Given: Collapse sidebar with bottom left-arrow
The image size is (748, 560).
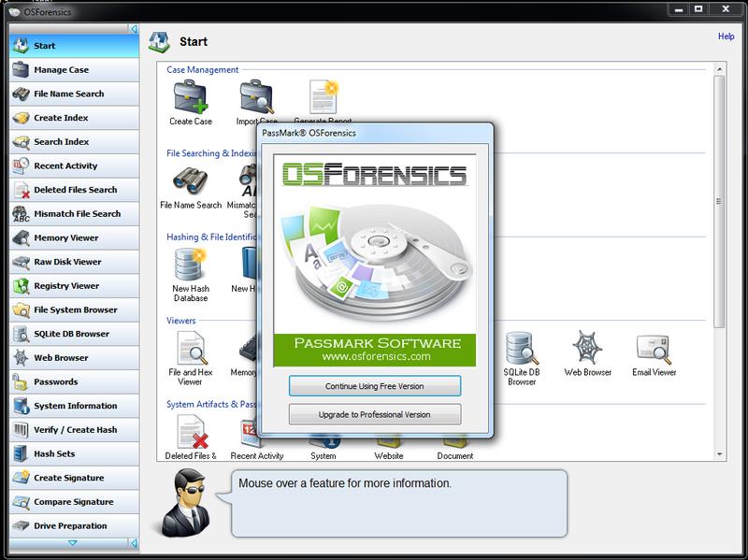Looking at the screenshot, I should (134, 543).
